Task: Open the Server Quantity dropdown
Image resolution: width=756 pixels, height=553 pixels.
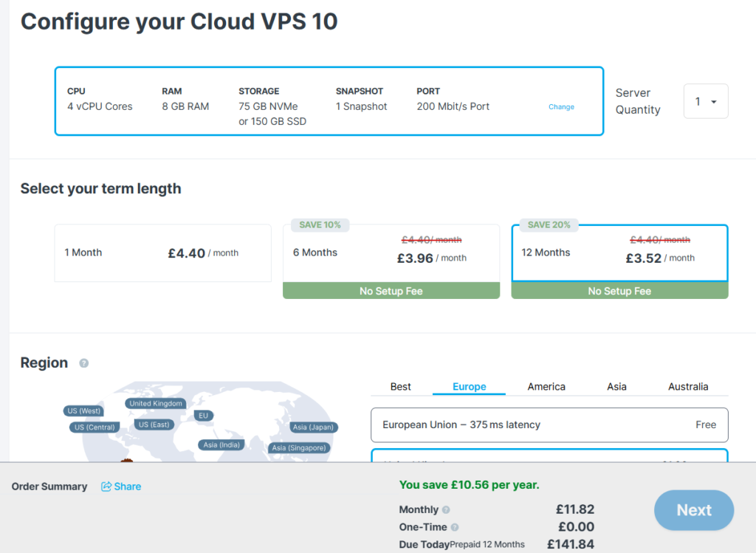Action: click(706, 102)
